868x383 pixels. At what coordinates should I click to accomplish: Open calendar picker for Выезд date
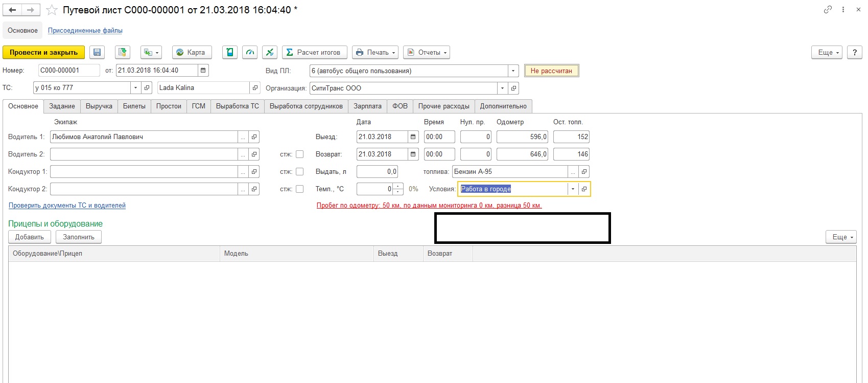click(413, 137)
